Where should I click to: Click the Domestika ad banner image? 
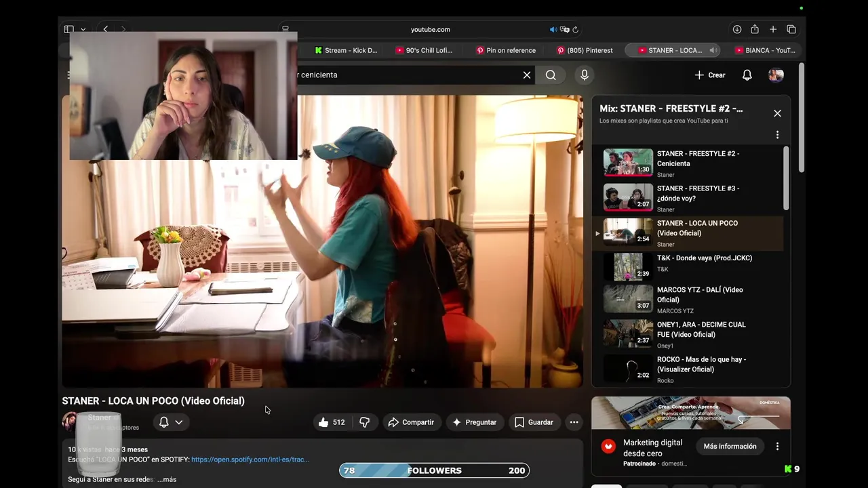(x=691, y=413)
